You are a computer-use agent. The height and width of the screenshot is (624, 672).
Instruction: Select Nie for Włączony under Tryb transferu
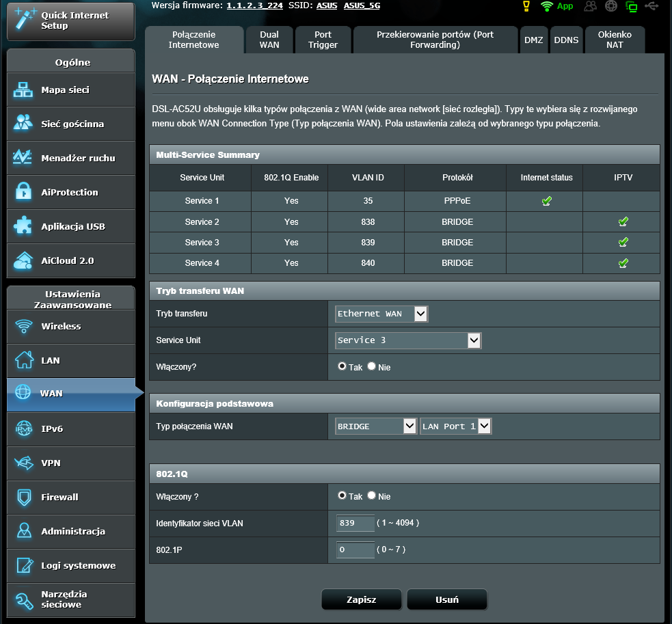[372, 366]
